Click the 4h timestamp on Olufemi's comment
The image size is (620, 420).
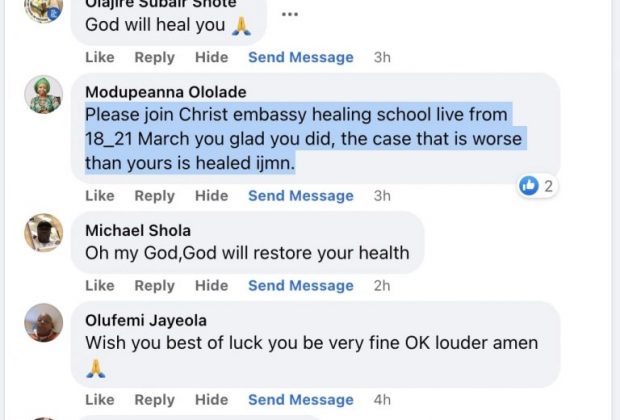click(382, 400)
